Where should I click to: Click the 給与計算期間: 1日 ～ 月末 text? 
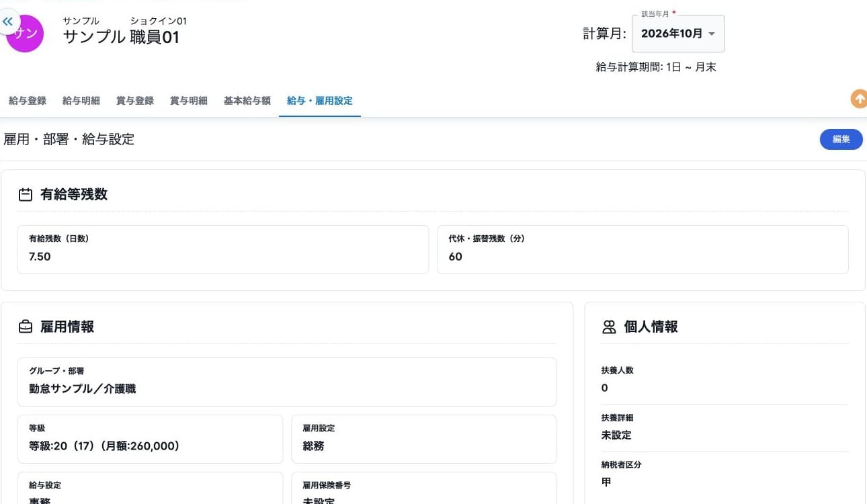pyautogui.click(x=656, y=67)
